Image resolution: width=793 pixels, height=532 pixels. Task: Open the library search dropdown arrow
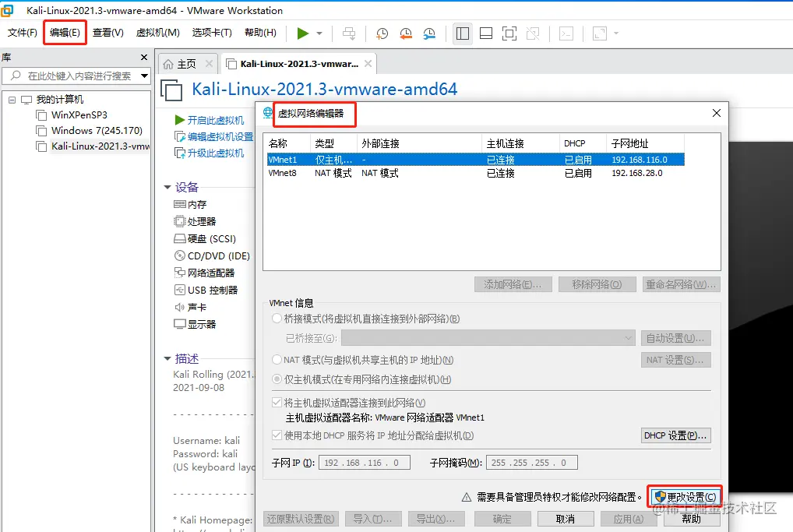pos(145,76)
